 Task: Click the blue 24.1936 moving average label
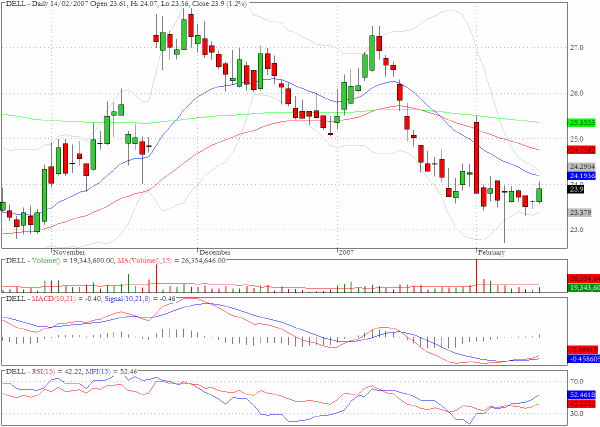[582, 176]
